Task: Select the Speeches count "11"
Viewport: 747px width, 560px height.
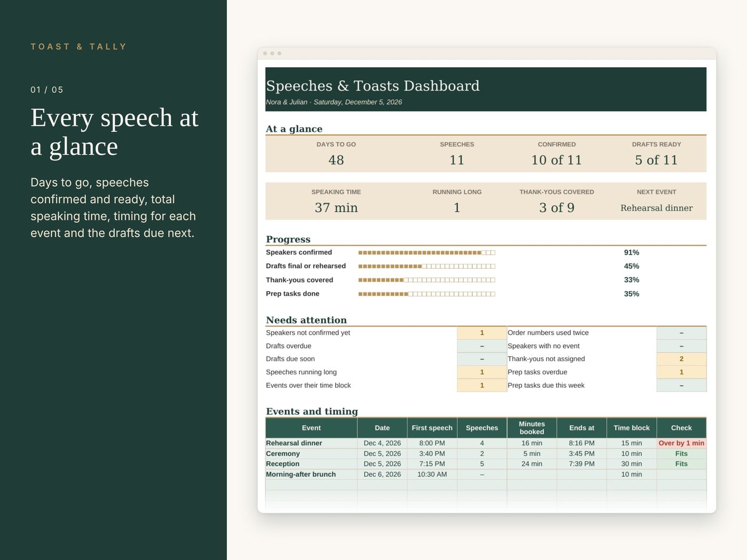Action: click(x=457, y=160)
